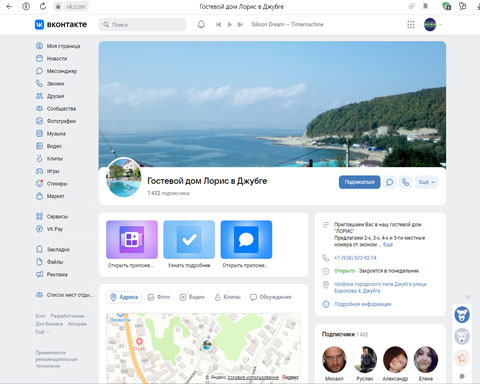This screenshot has width=480, height=384.
Task: Open Яндекс Условия использования link
Action: point(253,377)
